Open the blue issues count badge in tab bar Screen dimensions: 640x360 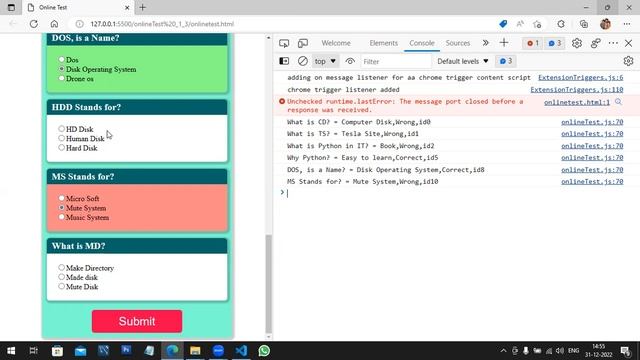(555, 43)
